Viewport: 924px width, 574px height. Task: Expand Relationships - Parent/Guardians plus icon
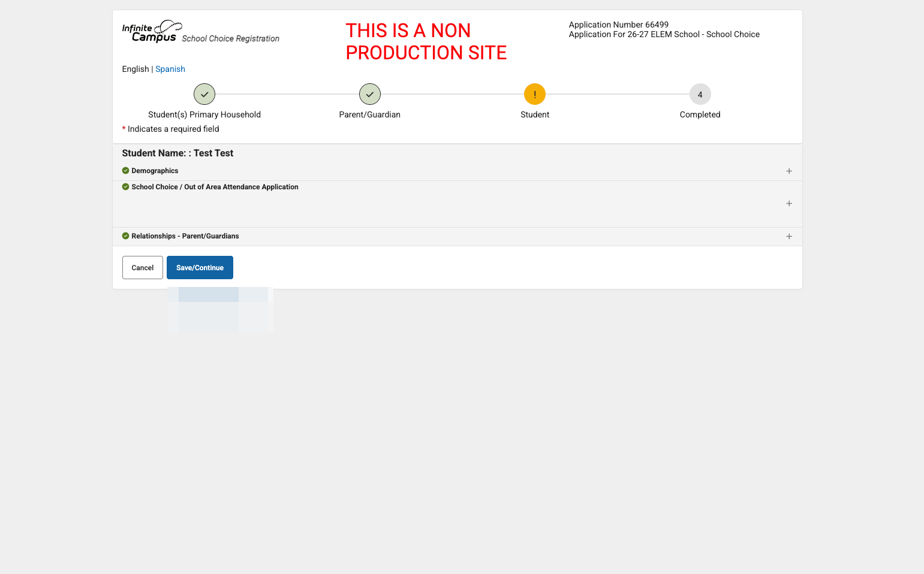(x=789, y=237)
